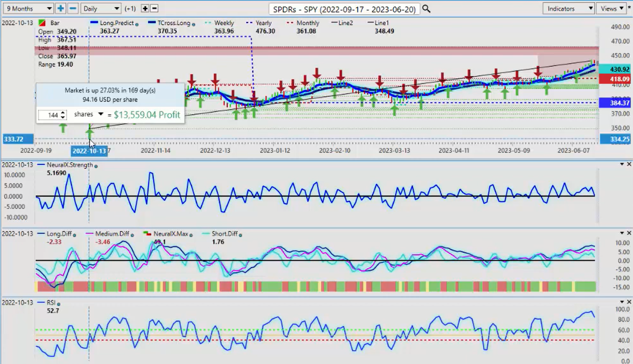Click the Yearly legend label
The width and height of the screenshot is (633, 364).
[264, 23]
